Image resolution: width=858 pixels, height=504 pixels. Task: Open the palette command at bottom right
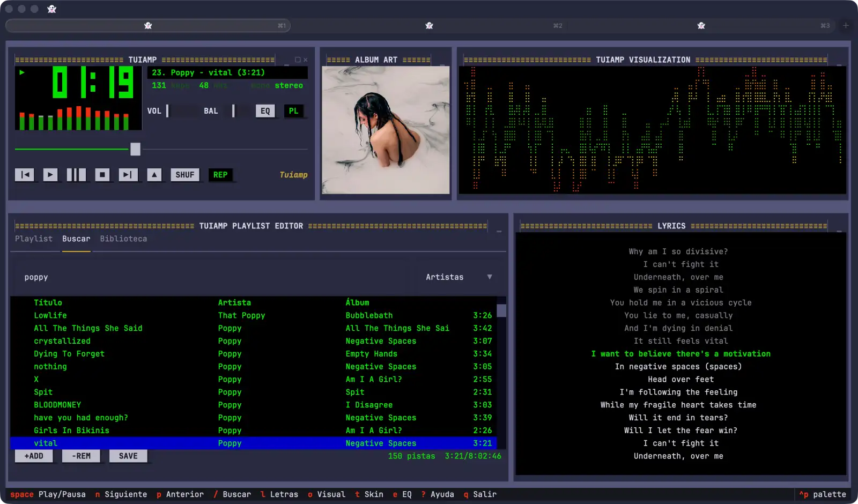[823, 494]
